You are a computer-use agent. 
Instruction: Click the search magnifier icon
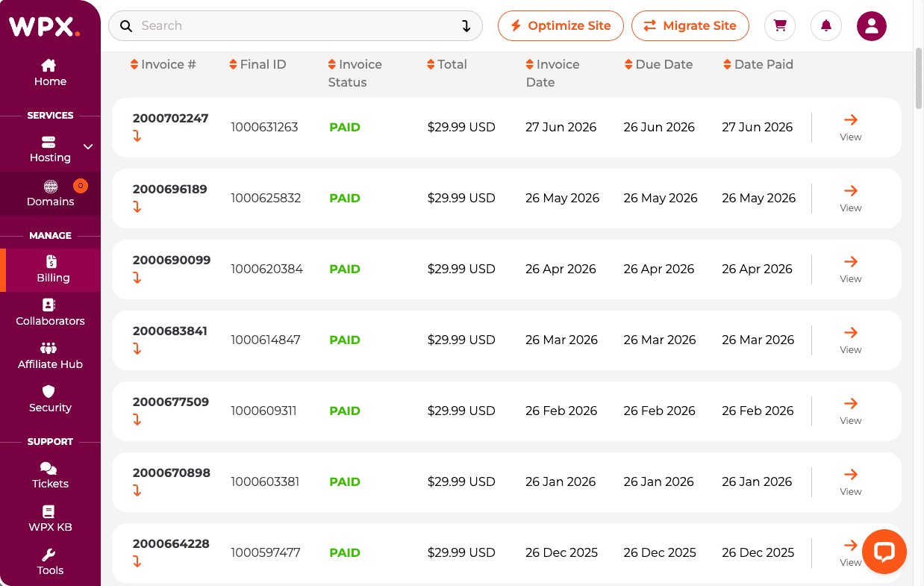(x=126, y=26)
